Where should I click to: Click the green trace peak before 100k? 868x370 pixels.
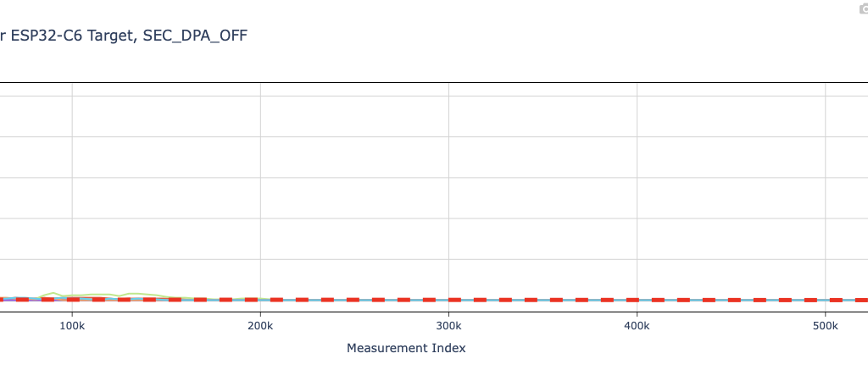(x=54, y=293)
